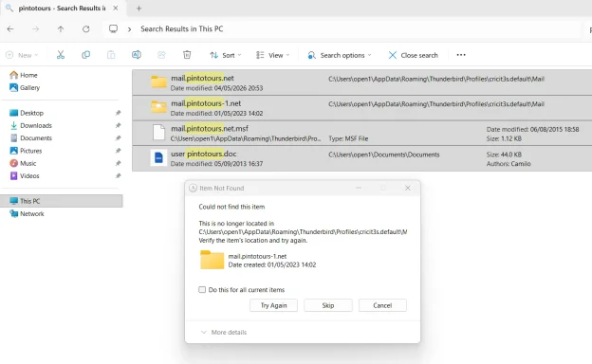Click 'Date created: 01/05/2023 14:02' in dialog
Screen dimensions: 592x364
(272, 264)
